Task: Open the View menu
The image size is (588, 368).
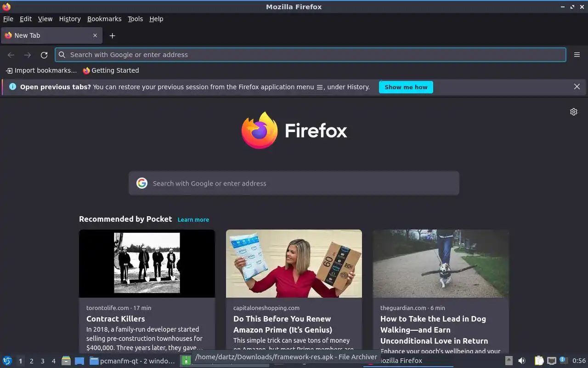Action: pyautogui.click(x=45, y=19)
